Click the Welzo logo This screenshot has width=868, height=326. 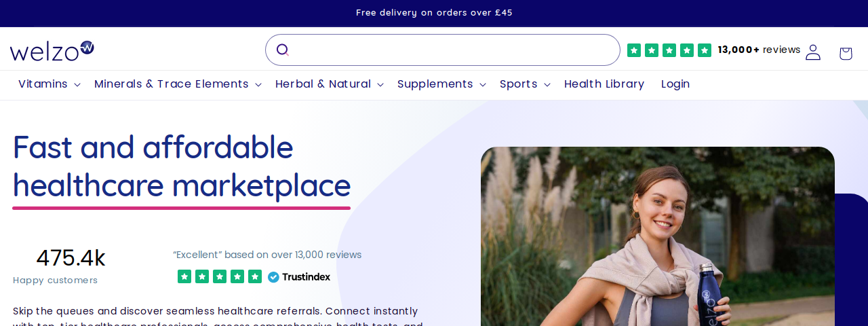(x=52, y=50)
